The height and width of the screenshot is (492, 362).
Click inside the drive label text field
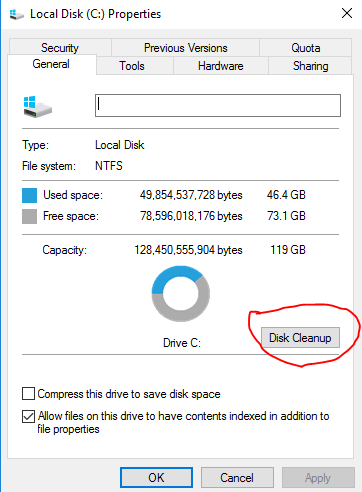tap(218, 106)
